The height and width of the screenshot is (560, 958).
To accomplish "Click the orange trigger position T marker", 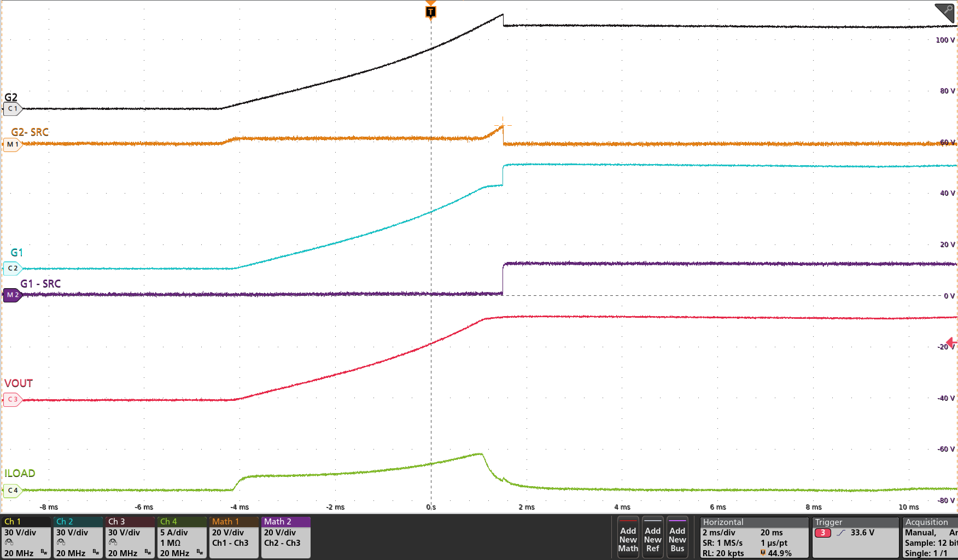I will [x=431, y=11].
